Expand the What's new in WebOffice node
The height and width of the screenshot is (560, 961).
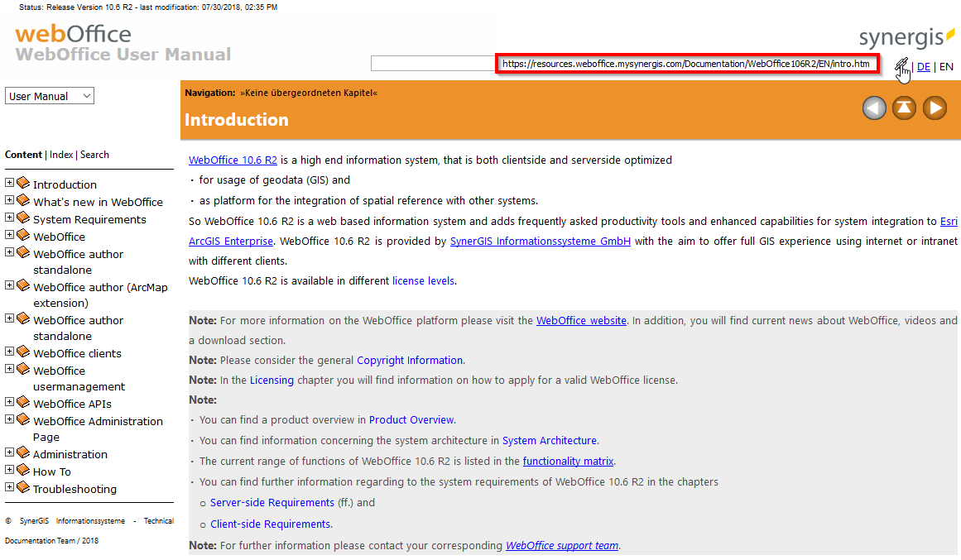(10, 201)
